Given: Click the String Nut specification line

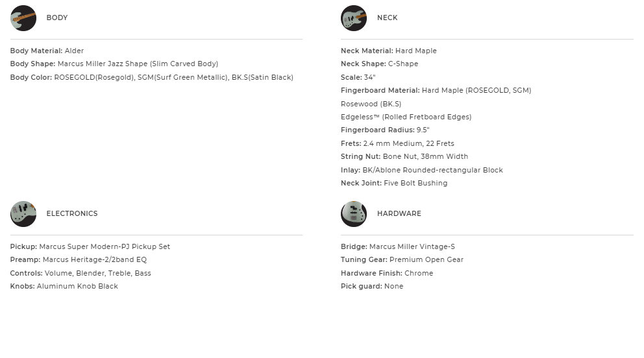Looking at the screenshot, I should 404,157.
